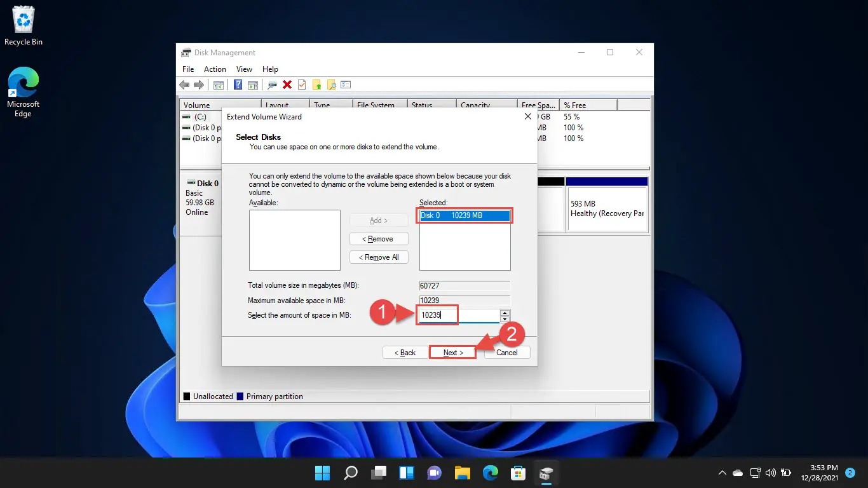Viewport: 868px width, 488px height.
Task: Sort by the Type column header
Action: 331,105
